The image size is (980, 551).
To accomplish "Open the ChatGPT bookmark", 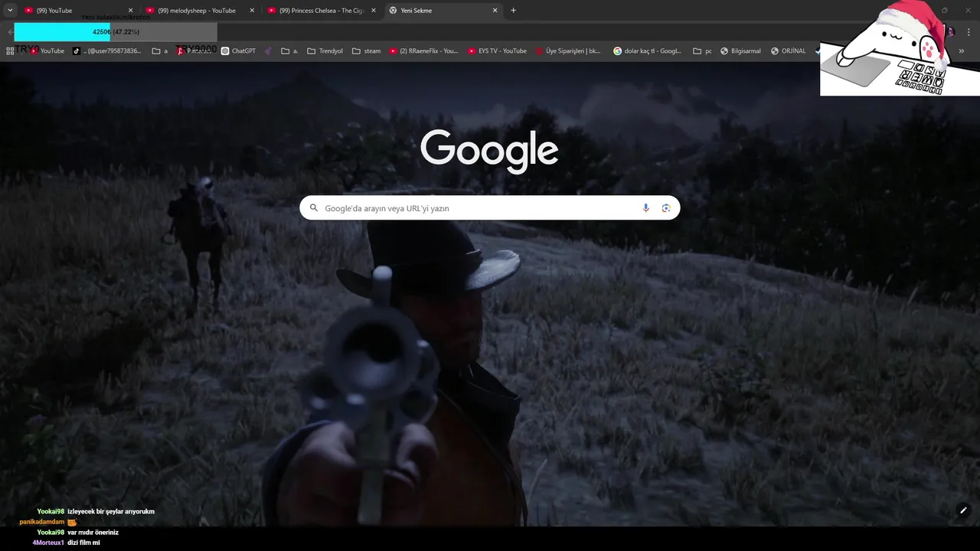I will click(238, 51).
